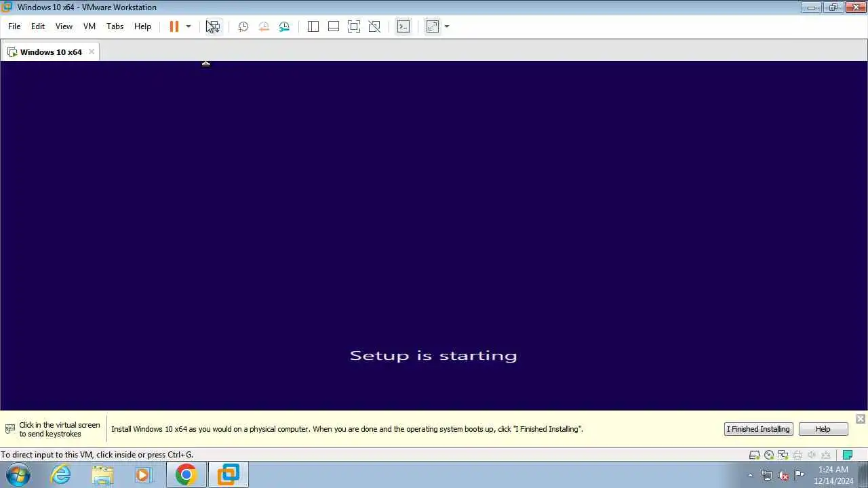Take a snapshot of this virtual machine
The width and height of the screenshot is (868, 488).
coord(243,26)
